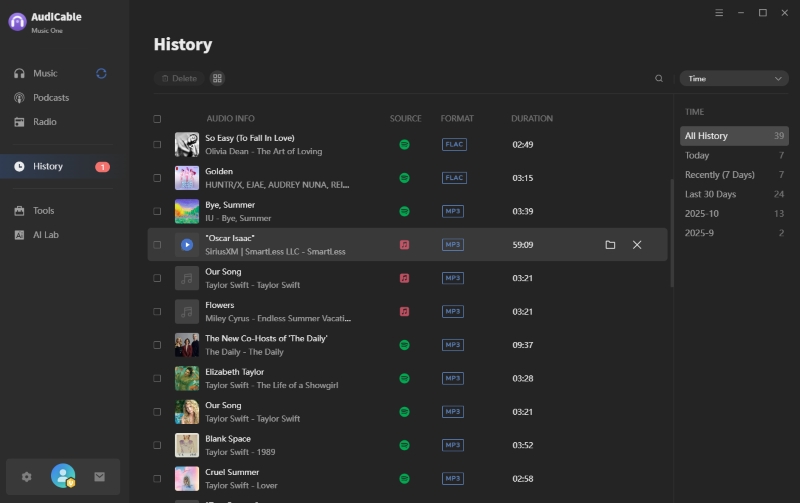This screenshot has width=800, height=503.
Task: Click MP3 format badge for Bye, Summer
Action: [453, 211]
